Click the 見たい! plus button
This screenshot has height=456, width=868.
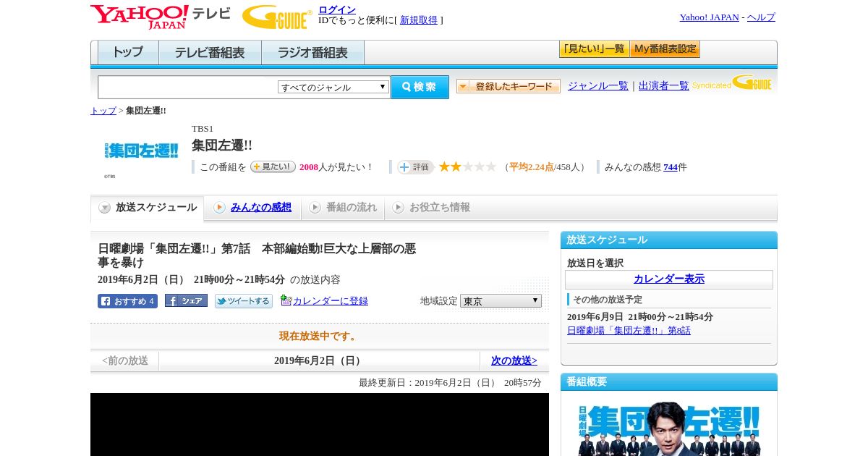pyautogui.click(x=273, y=166)
